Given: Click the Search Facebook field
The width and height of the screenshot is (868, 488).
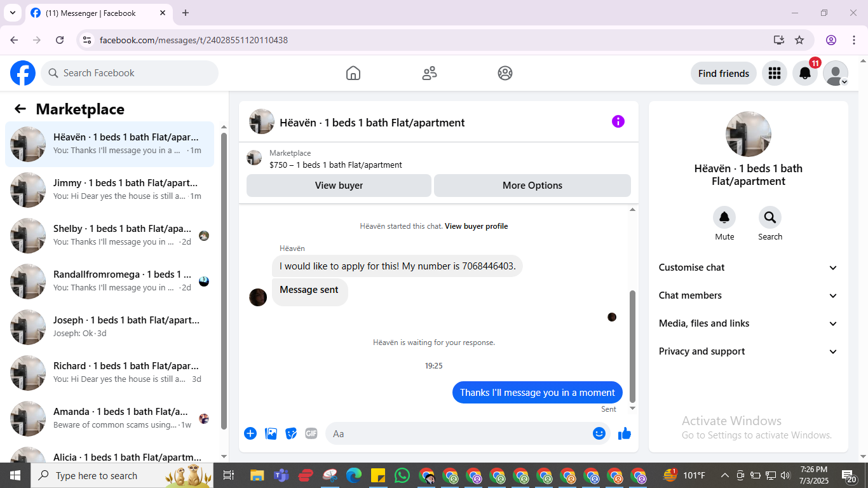Looking at the screenshot, I should pyautogui.click(x=130, y=73).
